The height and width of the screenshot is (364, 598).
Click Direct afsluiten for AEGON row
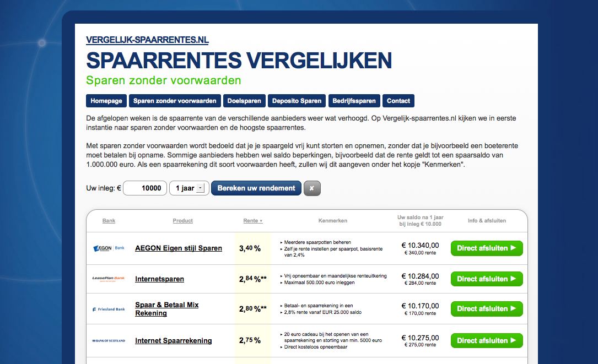tap(487, 248)
